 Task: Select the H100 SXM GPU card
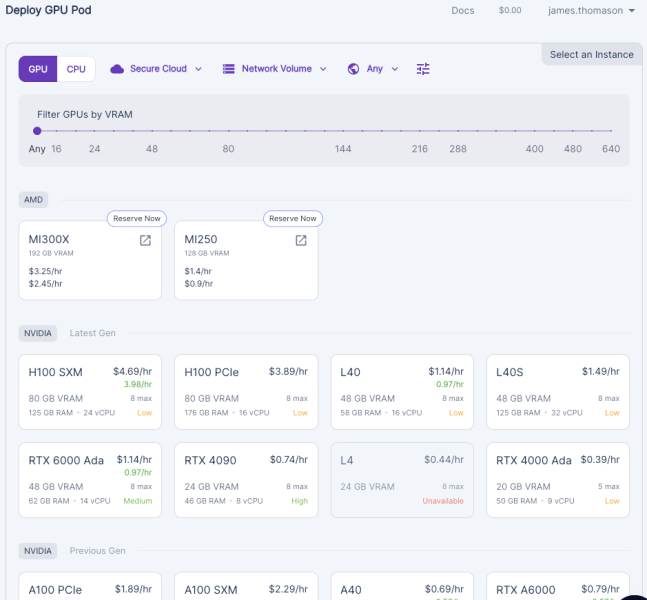[90, 392]
